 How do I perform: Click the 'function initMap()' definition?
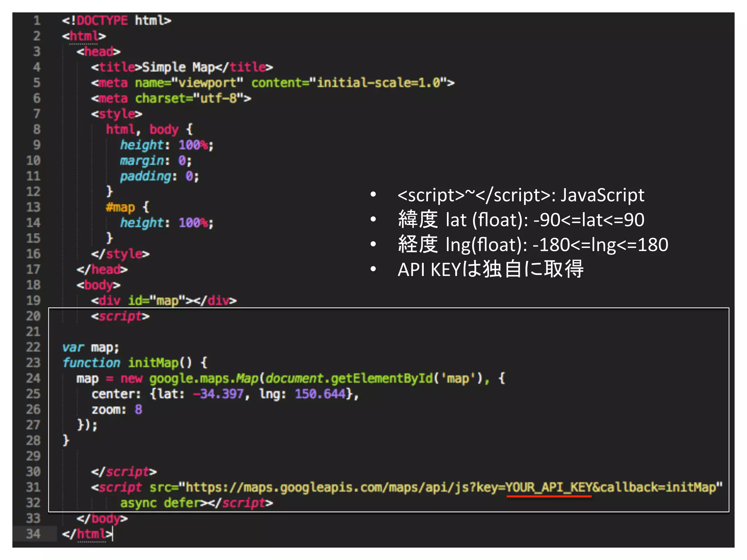pyautogui.click(x=127, y=363)
